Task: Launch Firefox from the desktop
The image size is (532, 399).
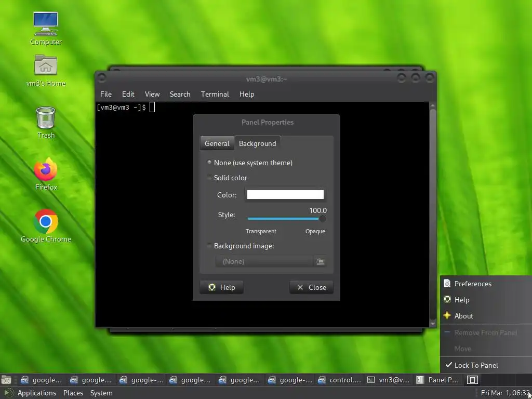Action: click(x=46, y=174)
